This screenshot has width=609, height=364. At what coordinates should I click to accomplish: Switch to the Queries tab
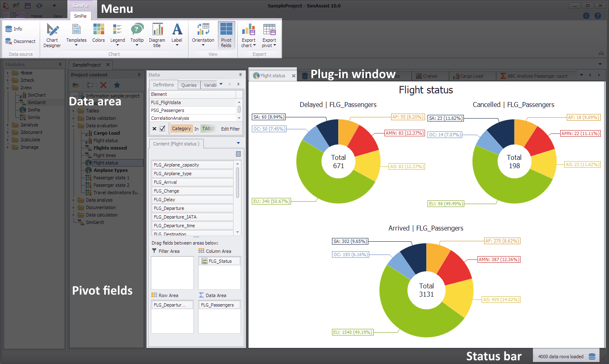pyautogui.click(x=189, y=85)
